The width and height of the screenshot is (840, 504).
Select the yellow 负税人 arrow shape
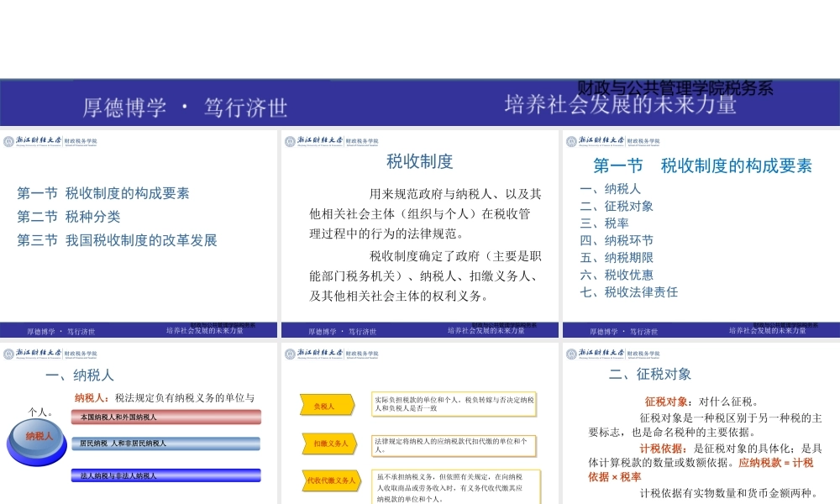pyautogui.click(x=323, y=406)
